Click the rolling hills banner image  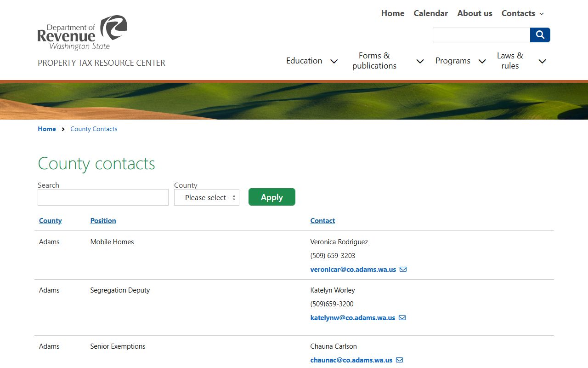294,101
